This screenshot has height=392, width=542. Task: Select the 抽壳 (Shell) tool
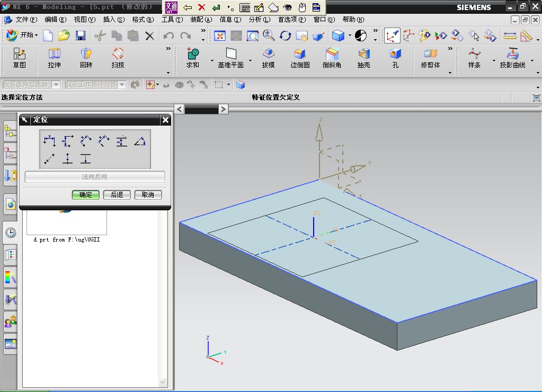coord(363,58)
